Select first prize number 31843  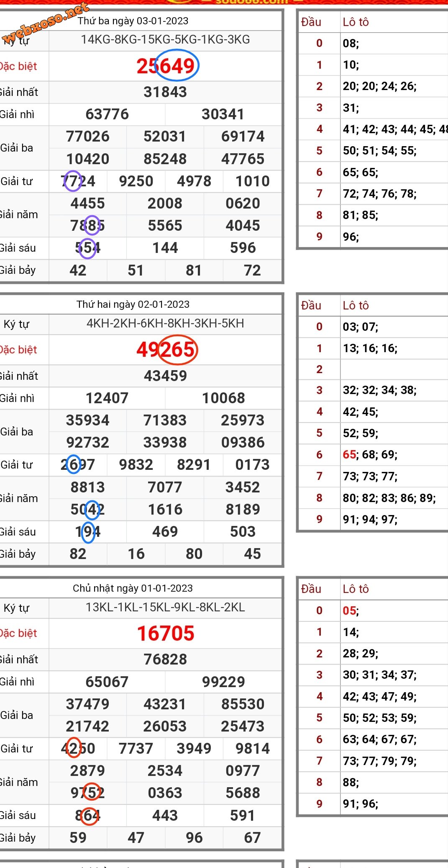click(165, 92)
